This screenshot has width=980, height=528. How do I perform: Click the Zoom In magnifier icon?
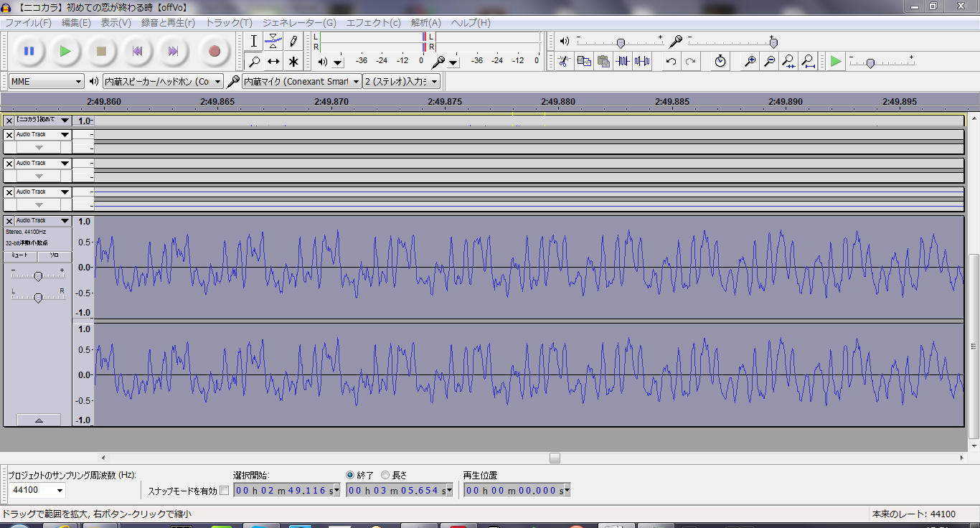(x=750, y=61)
